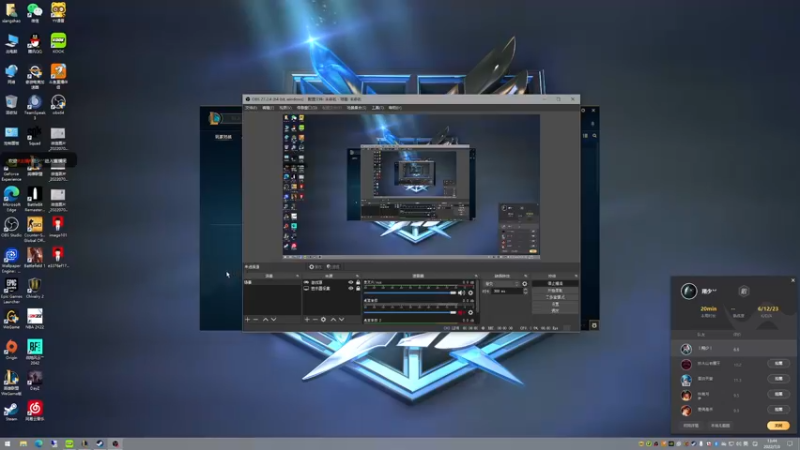Image resolution: width=800 pixels, height=450 pixels.
Task: Click the search icon in the League client window
Action: click(594, 136)
